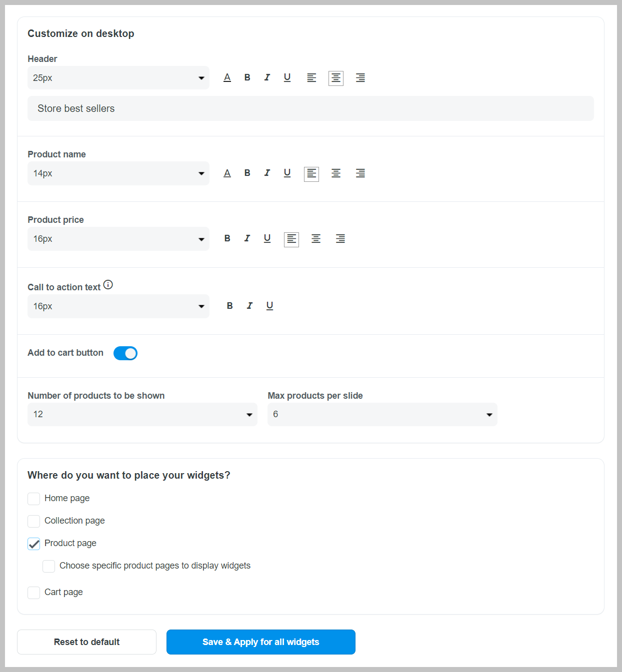Click the Store best sellers text field
The width and height of the screenshot is (622, 672).
point(310,108)
